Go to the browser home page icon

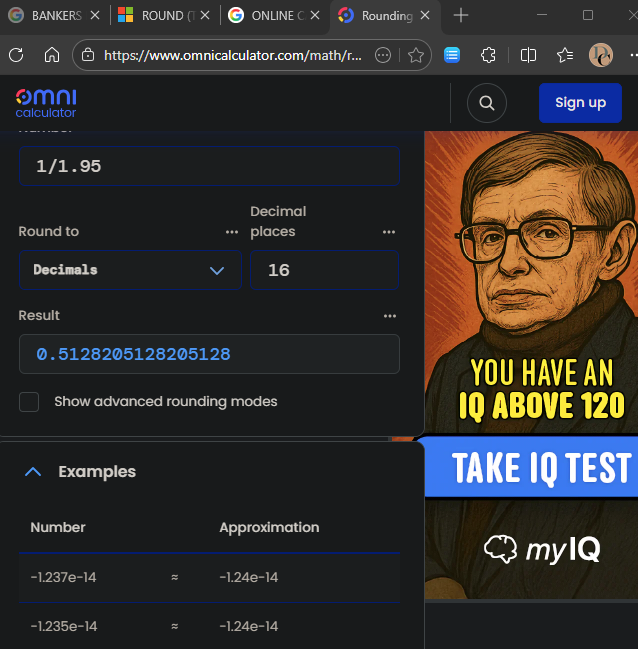52,55
